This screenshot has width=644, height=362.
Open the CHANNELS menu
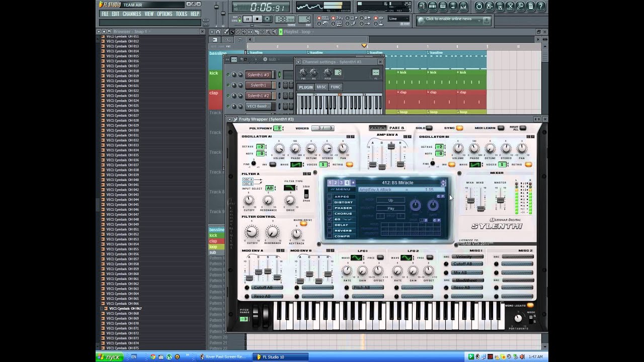132,14
